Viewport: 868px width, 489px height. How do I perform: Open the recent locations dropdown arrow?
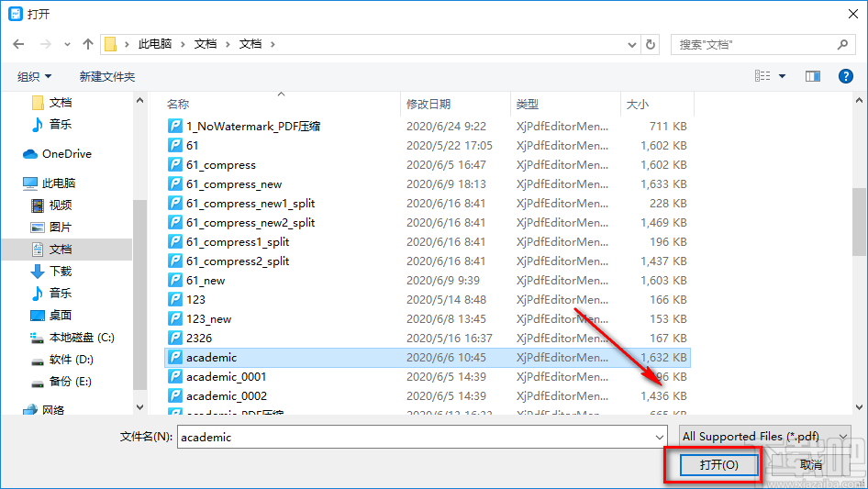coord(67,44)
